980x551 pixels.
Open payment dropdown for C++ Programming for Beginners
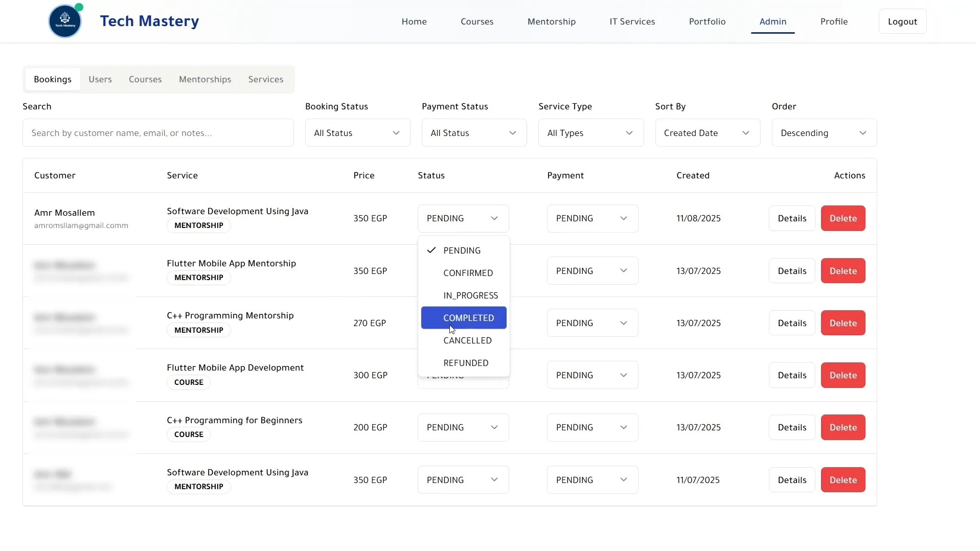click(592, 427)
